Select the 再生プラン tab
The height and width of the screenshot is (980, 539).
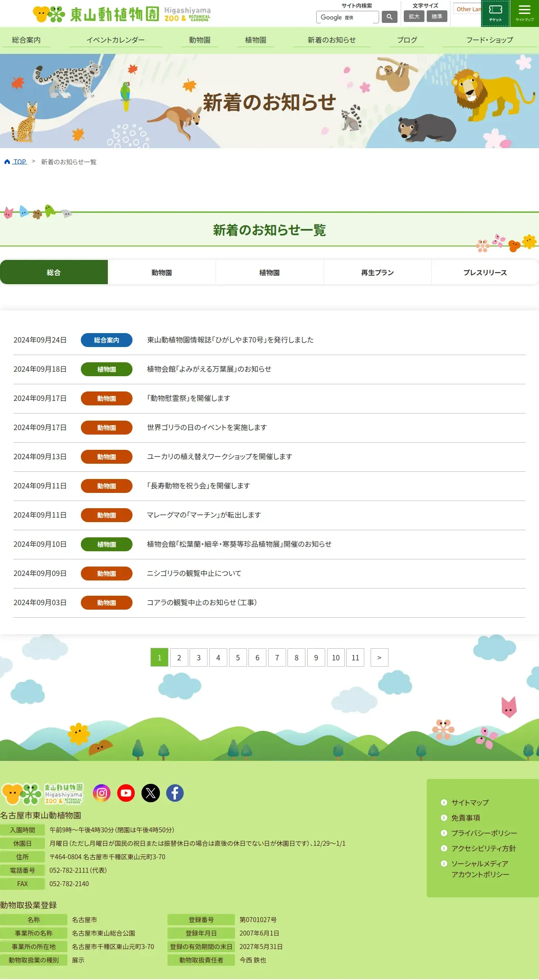pyautogui.click(x=377, y=272)
